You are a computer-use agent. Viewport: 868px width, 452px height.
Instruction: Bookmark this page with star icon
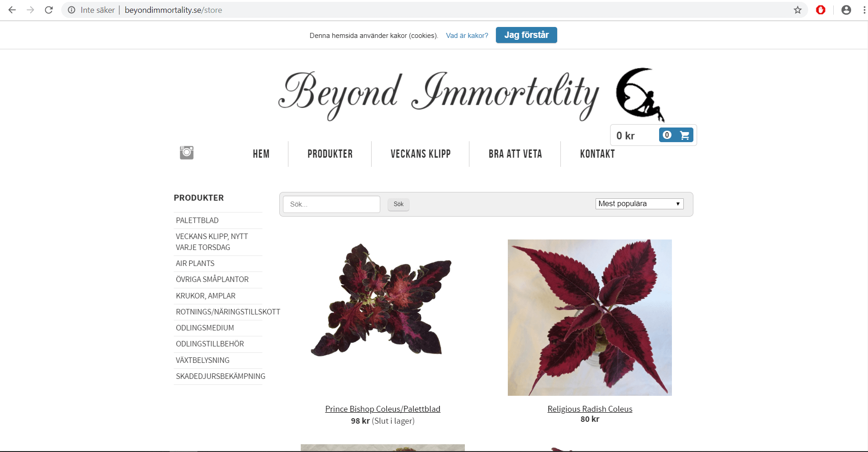coord(798,10)
